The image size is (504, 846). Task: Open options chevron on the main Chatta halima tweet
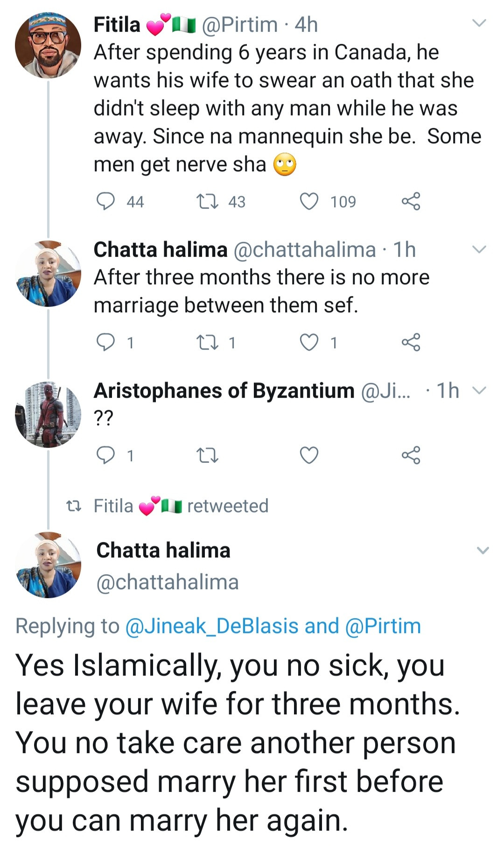483,550
